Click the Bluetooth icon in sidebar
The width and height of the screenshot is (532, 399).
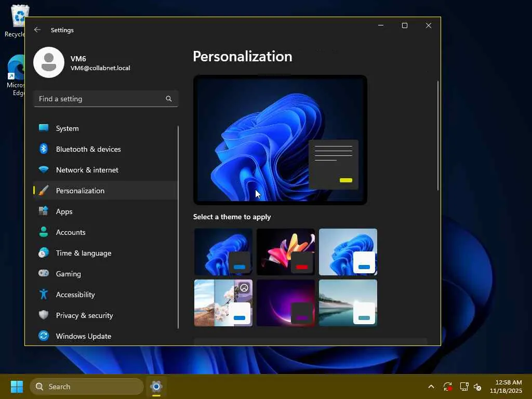[44, 149]
